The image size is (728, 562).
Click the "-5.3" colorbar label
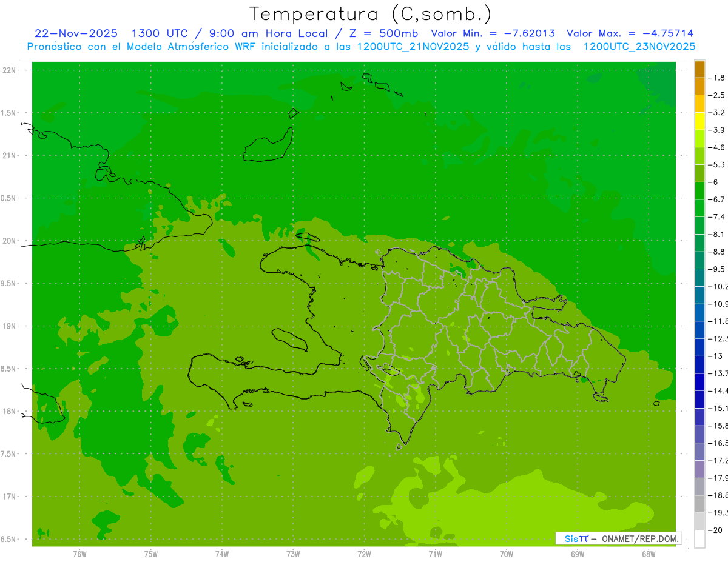click(x=717, y=165)
